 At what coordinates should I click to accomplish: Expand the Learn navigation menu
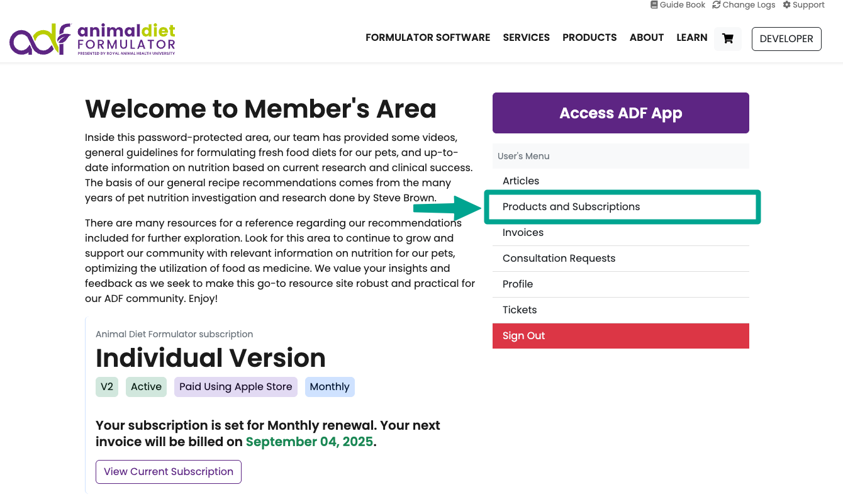(x=692, y=38)
